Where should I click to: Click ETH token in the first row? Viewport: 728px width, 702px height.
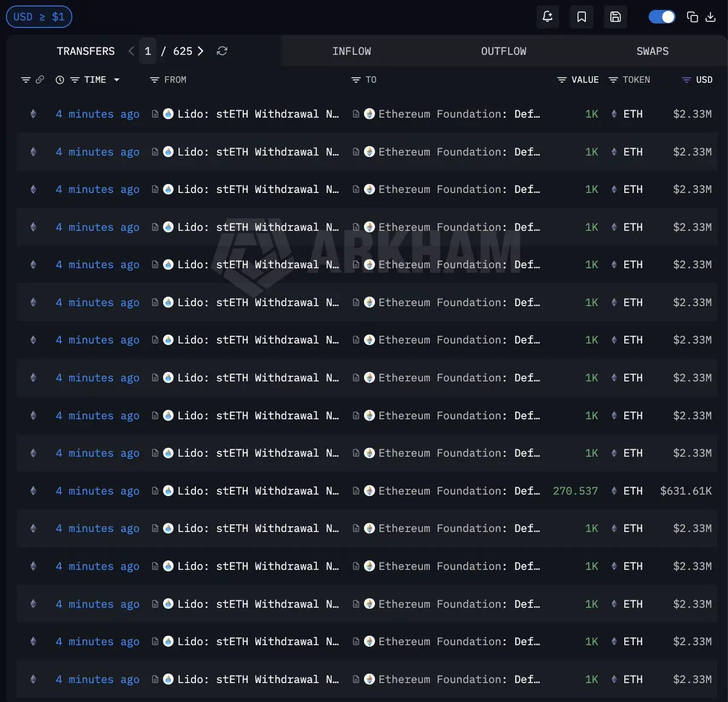(633, 114)
